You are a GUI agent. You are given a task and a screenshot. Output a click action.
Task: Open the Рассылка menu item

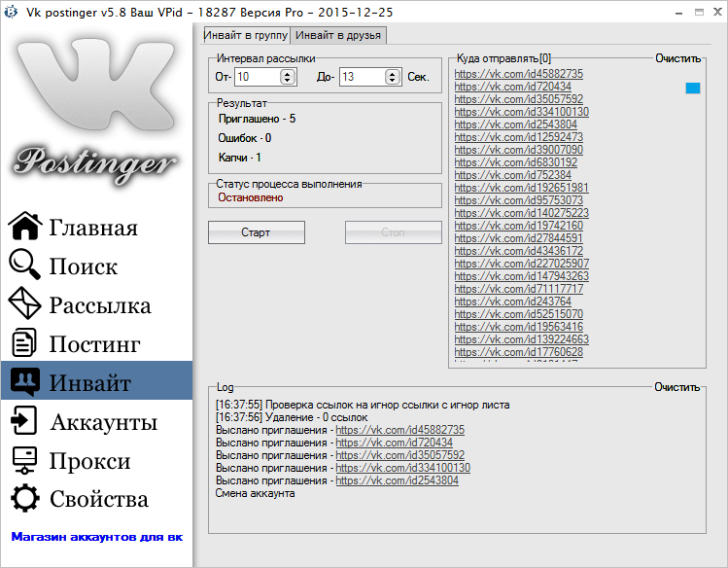tap(100, 305)
